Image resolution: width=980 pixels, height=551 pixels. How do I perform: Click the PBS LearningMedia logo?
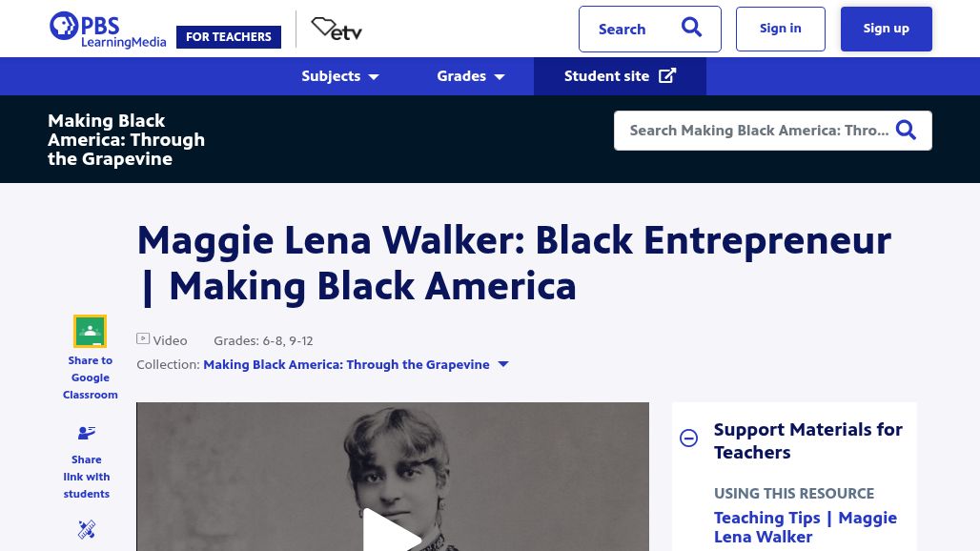coord(108,30)
